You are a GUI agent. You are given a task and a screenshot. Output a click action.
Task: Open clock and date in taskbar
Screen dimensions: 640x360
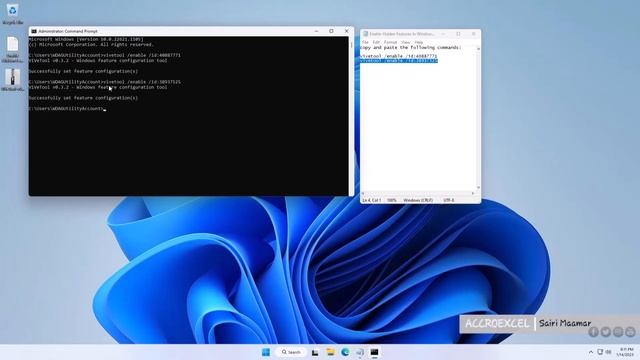point(625,352)
